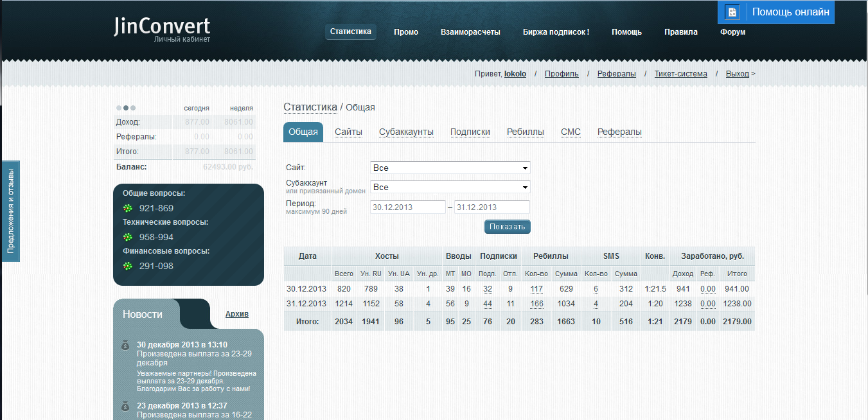Click subscriptions value 32 for 30.12.2013
868x420 pixels.
488,289
